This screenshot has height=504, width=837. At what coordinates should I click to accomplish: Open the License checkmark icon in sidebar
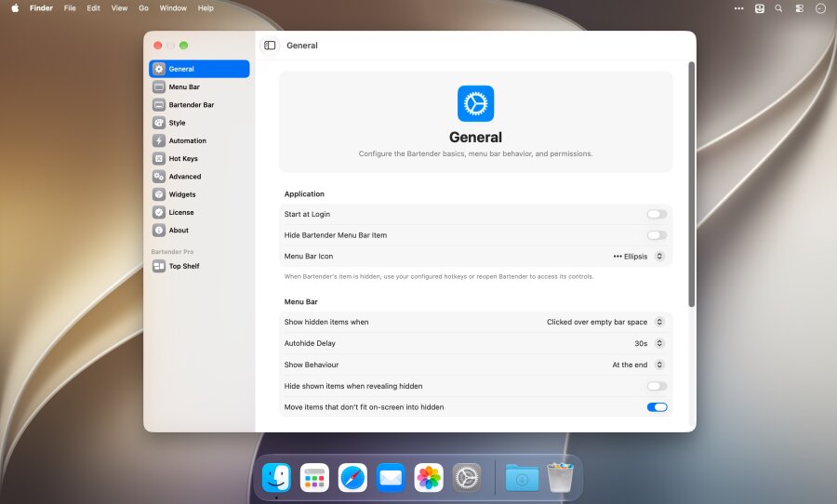[x=158, y=213]
